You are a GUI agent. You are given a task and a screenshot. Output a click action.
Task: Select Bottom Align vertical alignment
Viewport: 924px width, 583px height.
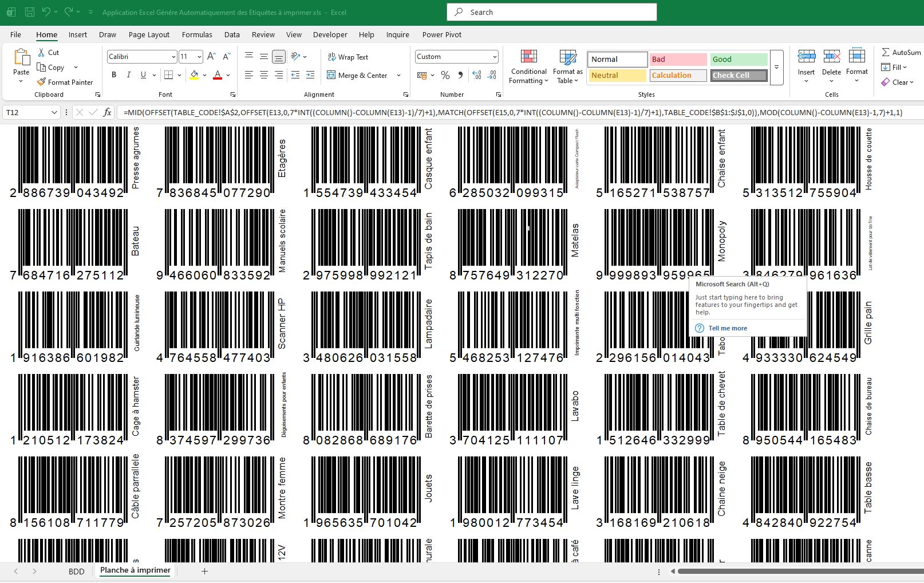[279, 57]
